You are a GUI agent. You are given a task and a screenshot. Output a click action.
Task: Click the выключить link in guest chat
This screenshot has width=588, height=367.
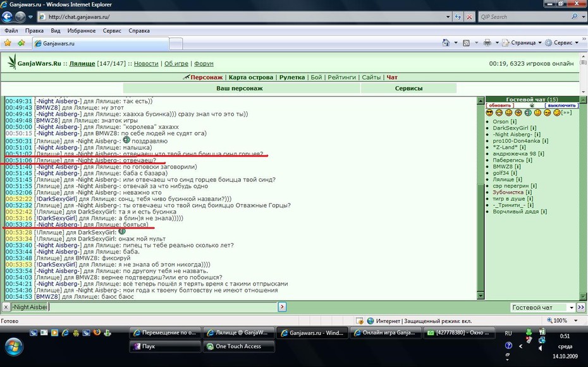click(x=561, y=105)
